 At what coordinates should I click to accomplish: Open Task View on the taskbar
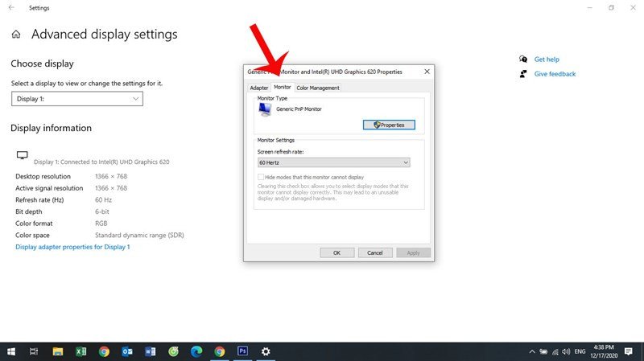[x=34, y=351]
